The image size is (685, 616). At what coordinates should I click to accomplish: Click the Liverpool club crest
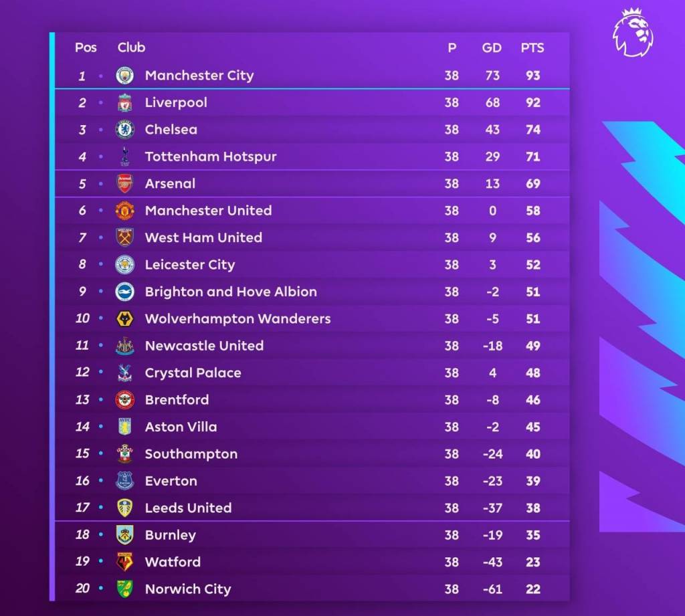(x=125, y=103)
